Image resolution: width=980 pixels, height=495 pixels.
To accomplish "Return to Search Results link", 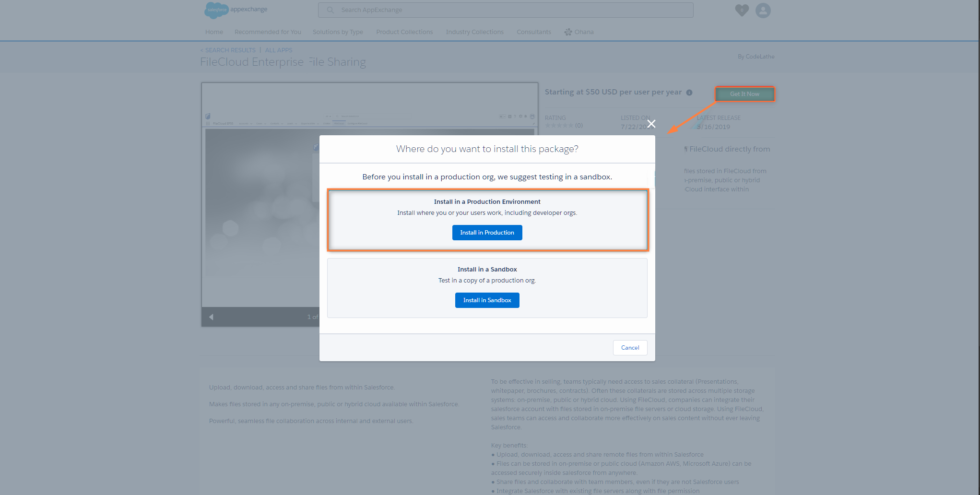I will pos(230,50).
